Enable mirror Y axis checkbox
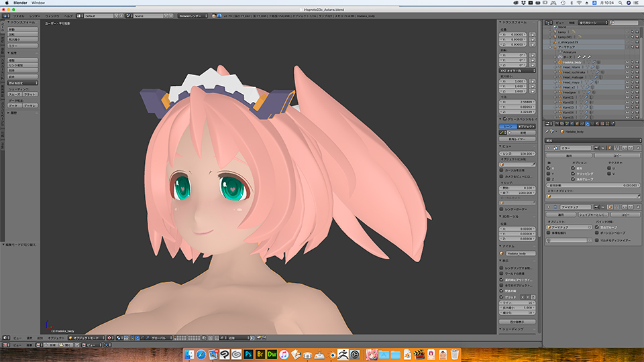Screen dimensions: 644x362 tap(549, 174)
